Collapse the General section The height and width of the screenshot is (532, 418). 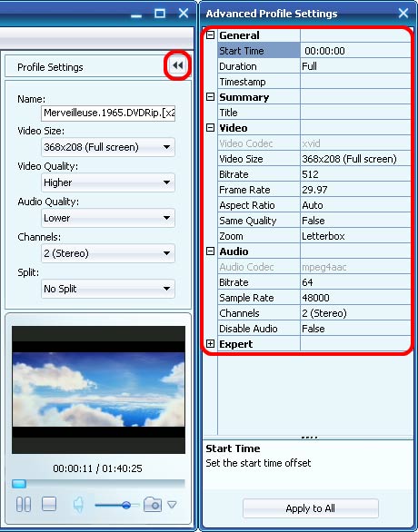click(x=210, y=34)
